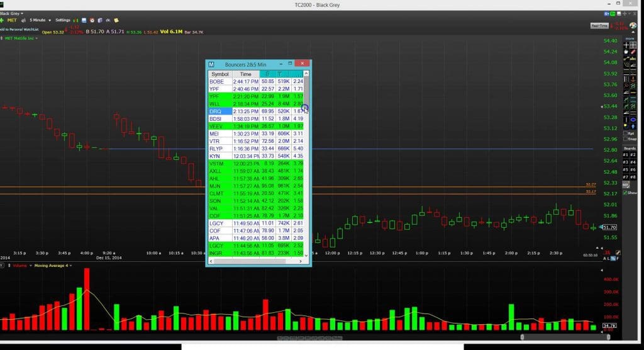Open the 5 Minute timeframe dropdown

[40, 20]
